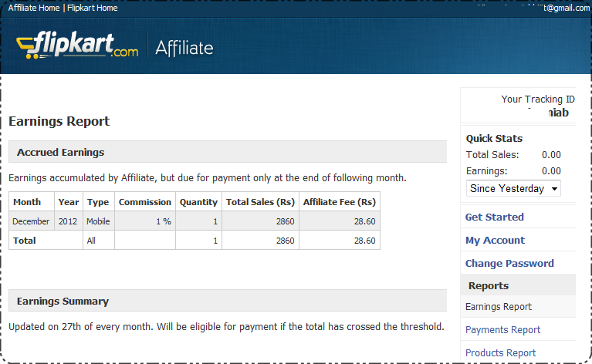Click the All type cell
The image size is (592, 364).
click(x=99, y=241)
